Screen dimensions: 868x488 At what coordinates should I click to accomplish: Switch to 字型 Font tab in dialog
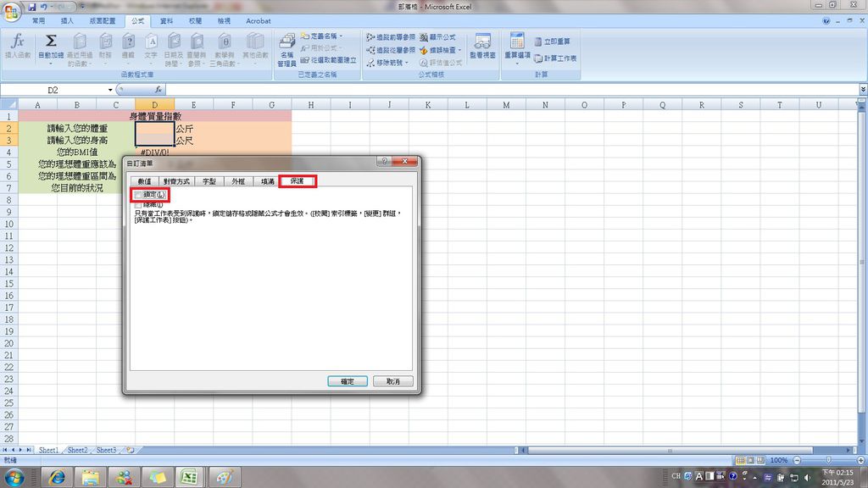pos(209,181)
